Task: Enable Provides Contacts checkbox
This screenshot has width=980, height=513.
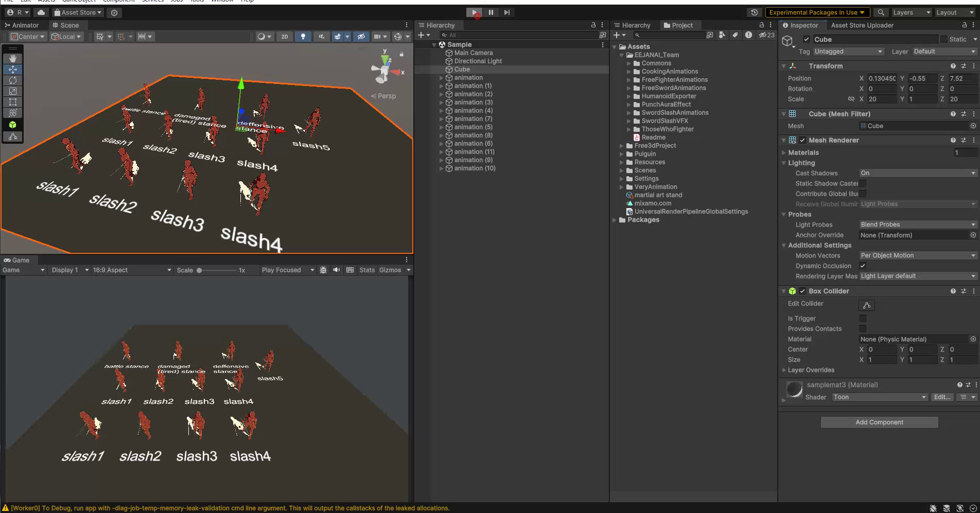Action: (863, 329)
